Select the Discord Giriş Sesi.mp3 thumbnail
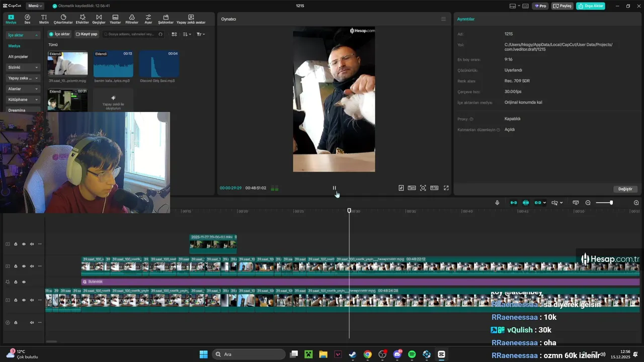Screen dimensions: 644x362 [x=159, y=63]
